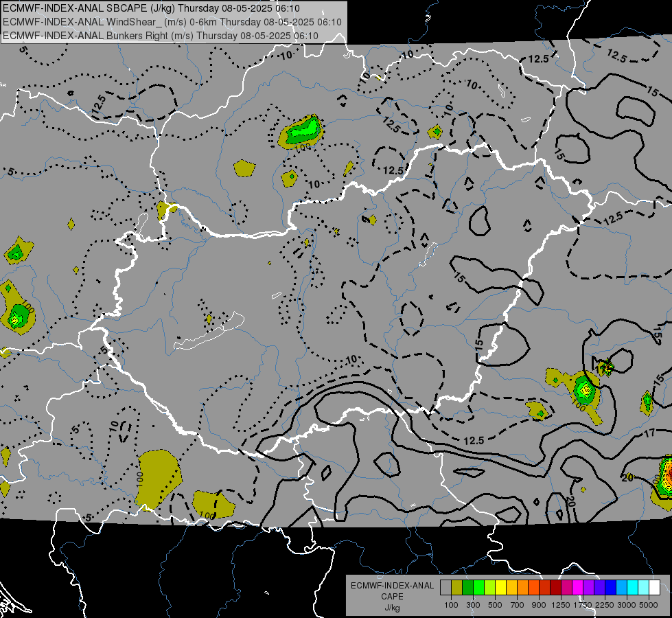Pick the pale cyan legend swatch
The image size is (672, 618).
coord(644,587)
